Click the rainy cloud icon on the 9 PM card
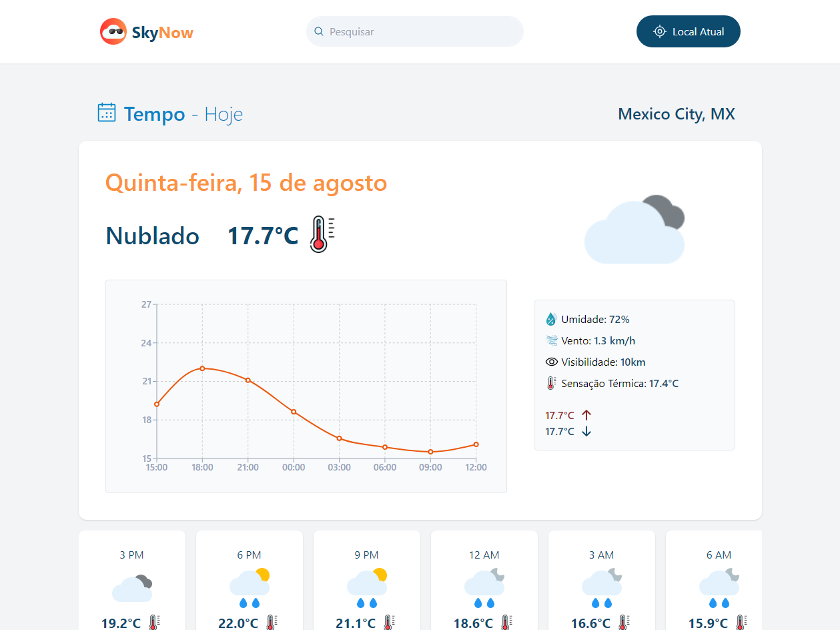The image size is (840, 630). (x=366, y=587)
